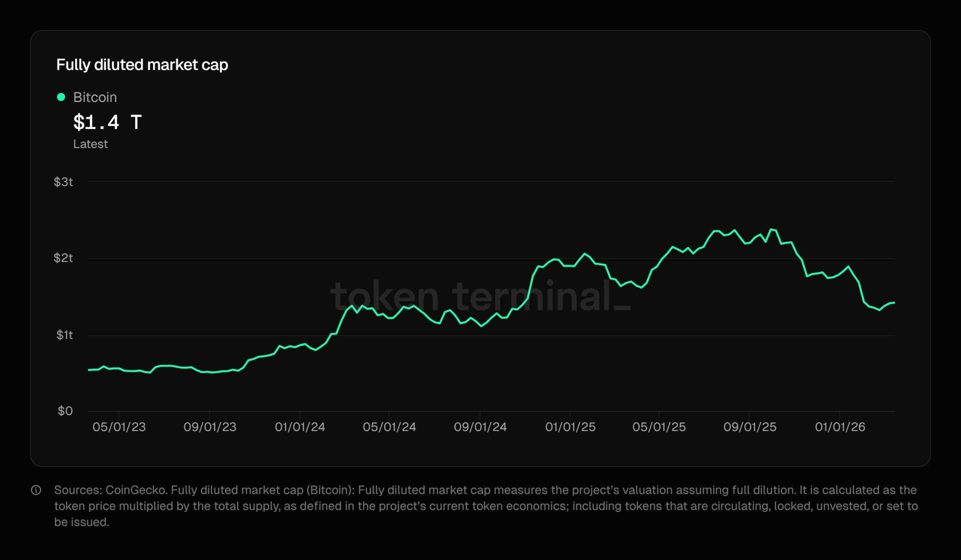Click the 05/01/25 x-axis date label

click(x=659, y=427)
